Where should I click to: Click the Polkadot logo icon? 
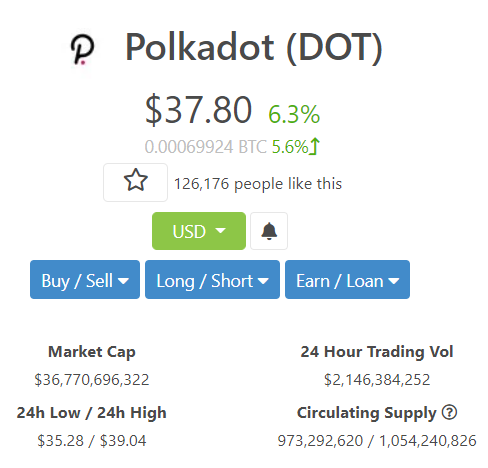[82, 49]
